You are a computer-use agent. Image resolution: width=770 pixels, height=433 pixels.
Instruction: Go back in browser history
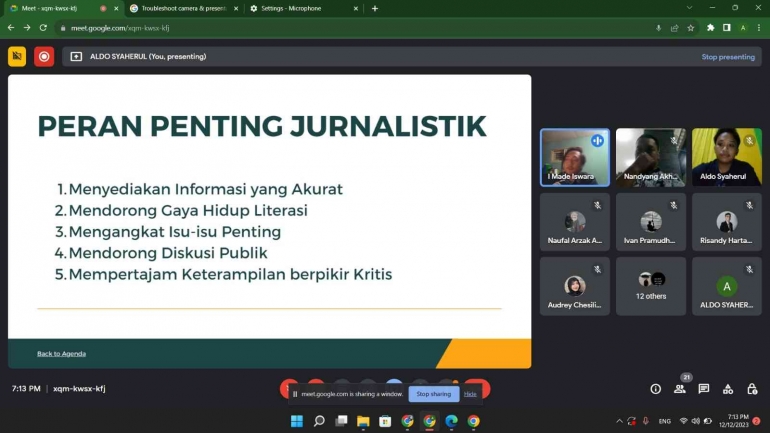(11, 28)
